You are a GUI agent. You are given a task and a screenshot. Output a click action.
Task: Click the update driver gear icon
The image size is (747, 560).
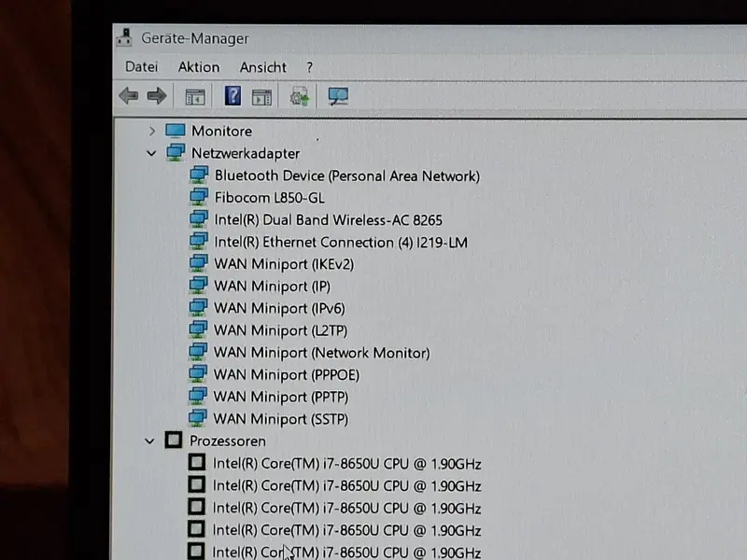pos(300,97)
